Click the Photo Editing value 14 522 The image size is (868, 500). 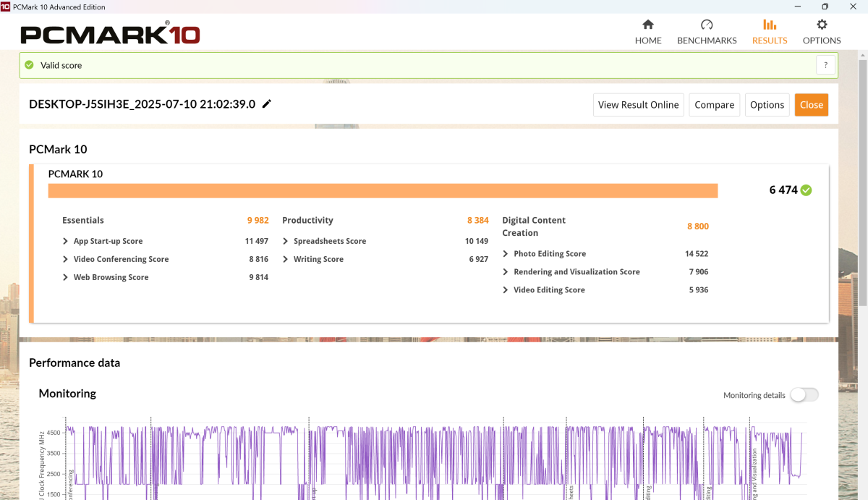[x=697, y=254]
